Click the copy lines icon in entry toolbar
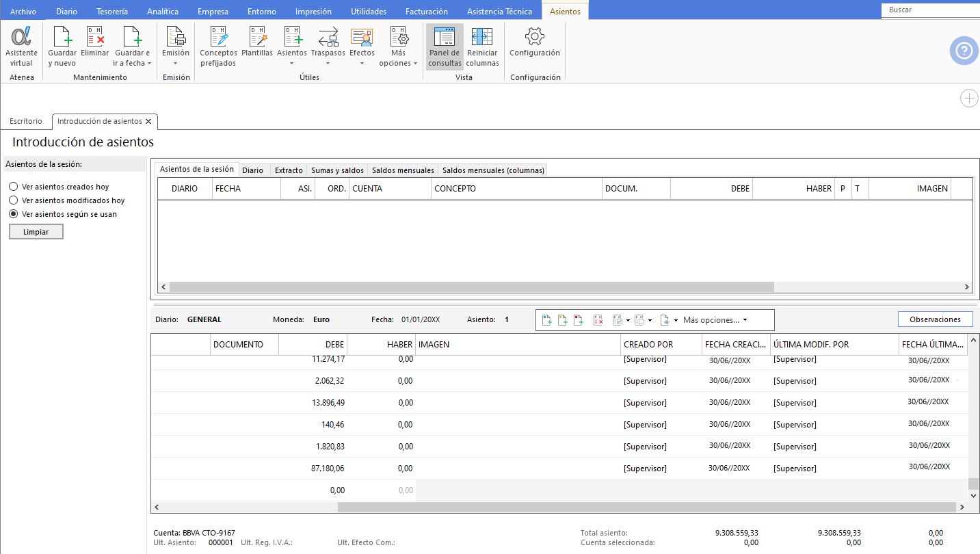 click(639, 319)
